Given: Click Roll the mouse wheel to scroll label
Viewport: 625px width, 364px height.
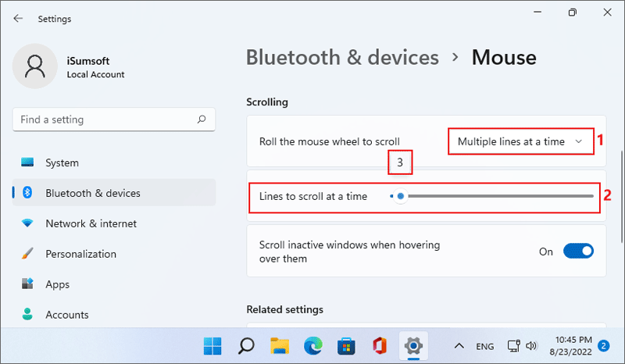Looking at the screenshot, I should pos(329,141).
